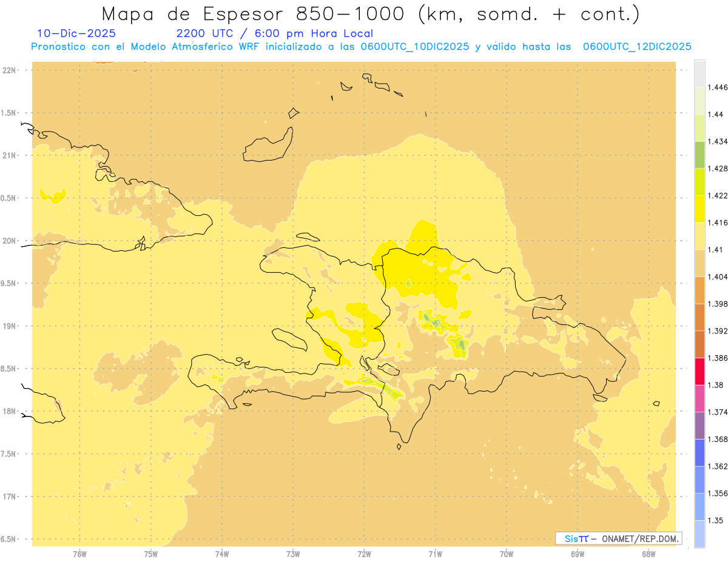The height and width of the screenshot is (562, 728).
Task: Click the legend value "1.422"
Action: click(x=719, y=195)
